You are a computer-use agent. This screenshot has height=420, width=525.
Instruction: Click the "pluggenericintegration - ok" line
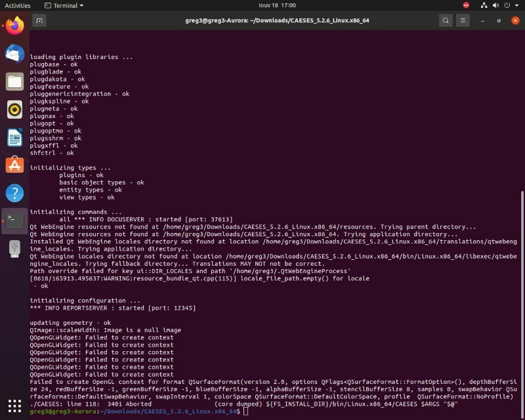79,94
